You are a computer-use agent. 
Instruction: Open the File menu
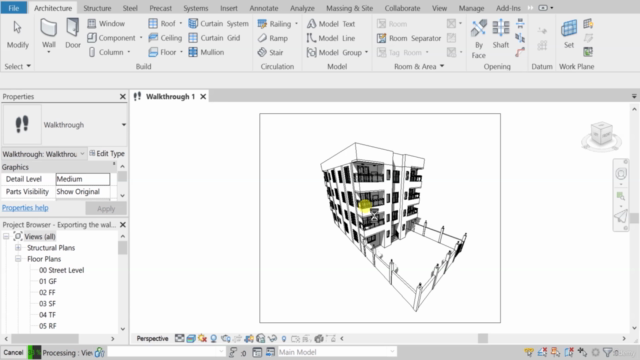tap(13, 8)
